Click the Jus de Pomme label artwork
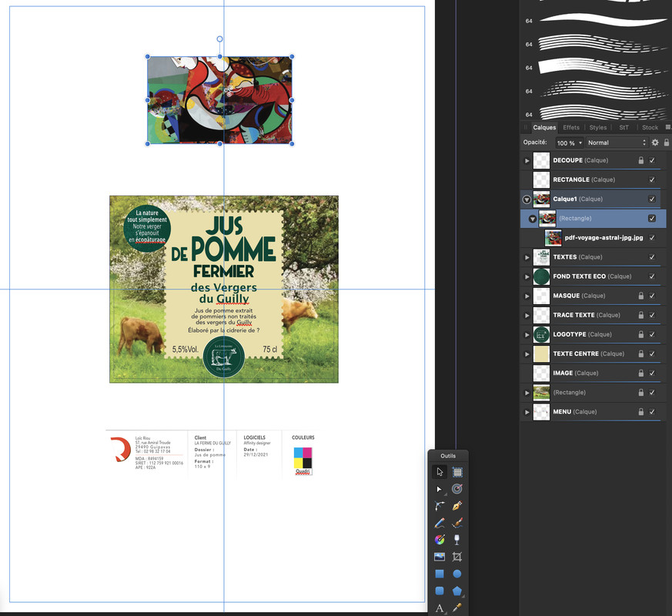This screenshot has height=616, width=672. pyautogui.click(x=224, y=290)
